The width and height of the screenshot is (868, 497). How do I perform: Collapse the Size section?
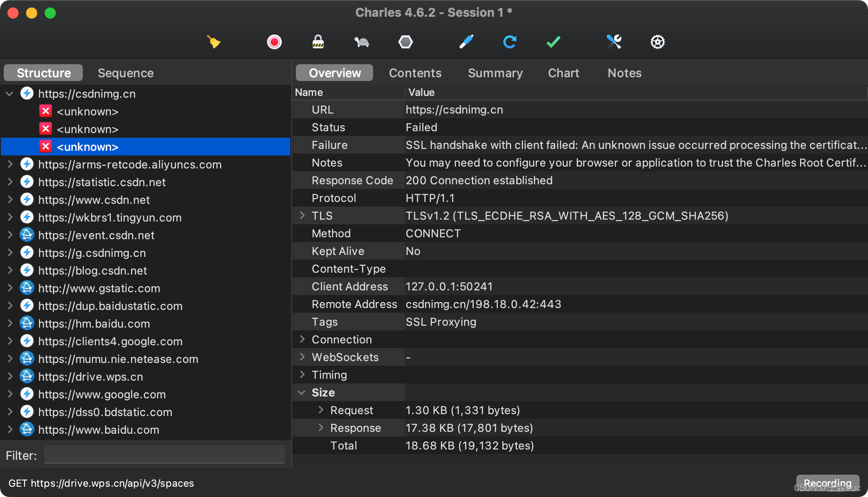pos(302,393)
